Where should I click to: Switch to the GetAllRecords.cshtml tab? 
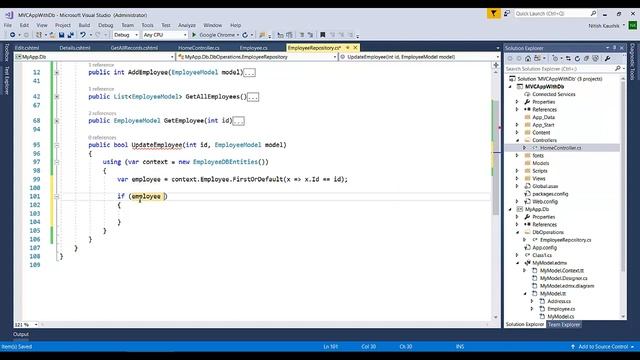tap(134, 48)
